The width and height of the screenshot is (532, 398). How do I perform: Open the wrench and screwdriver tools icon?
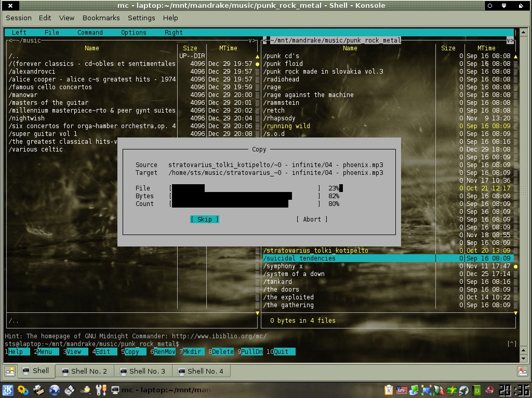[x=101, y=390]
